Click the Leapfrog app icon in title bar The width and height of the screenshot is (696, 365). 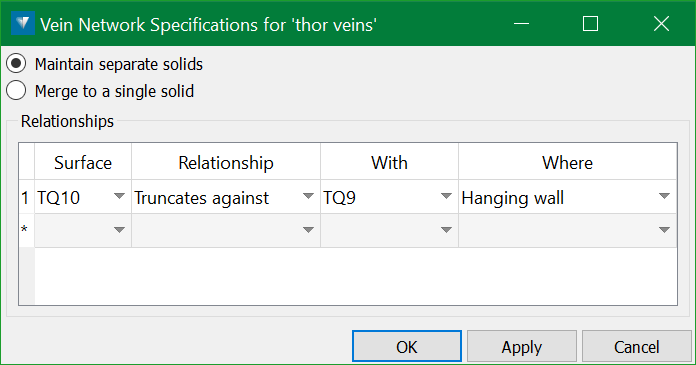pos(23,23)
